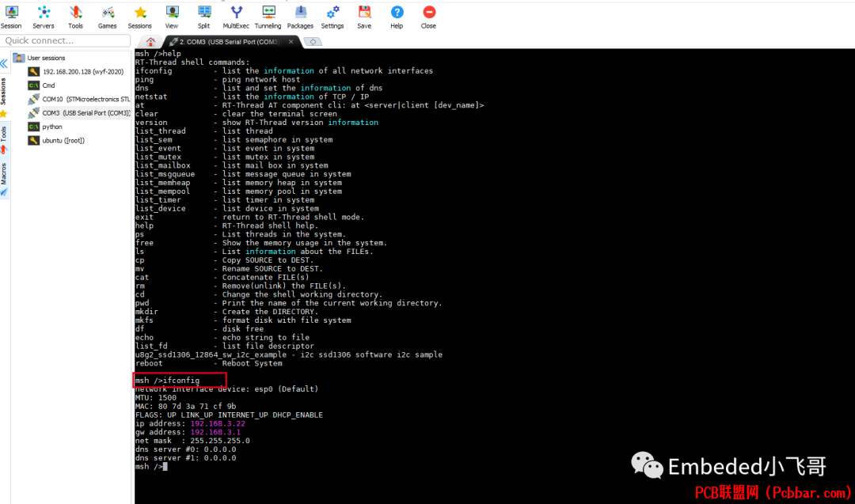
Task: Click the Save toolbar icon
Action: click(x=364, y=17)
